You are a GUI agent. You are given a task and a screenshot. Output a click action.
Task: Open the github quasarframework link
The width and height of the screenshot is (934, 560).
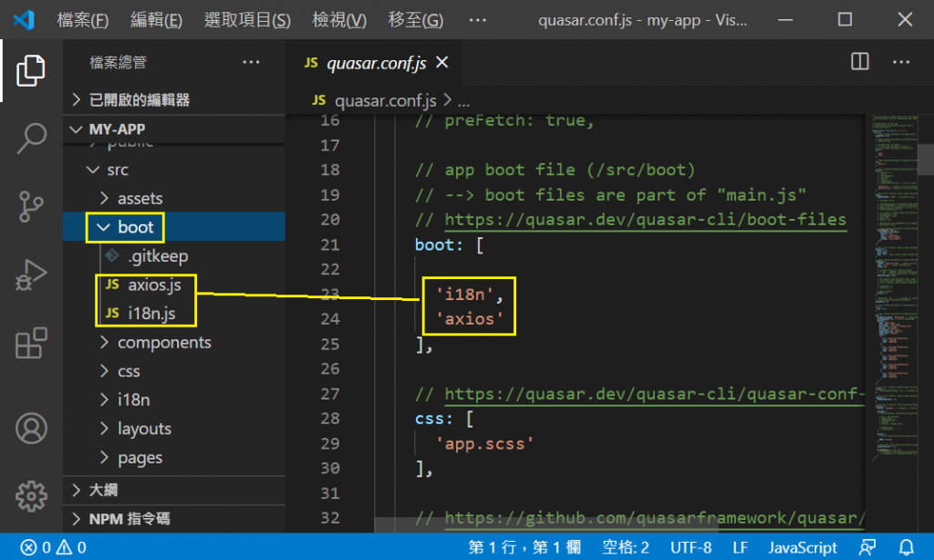click(x=654, y=518)
